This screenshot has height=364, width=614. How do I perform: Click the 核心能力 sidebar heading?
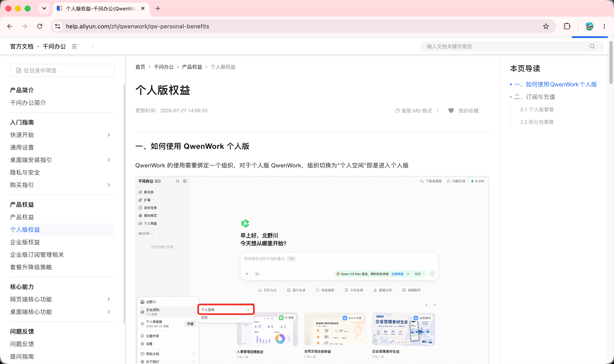[22, 287]
